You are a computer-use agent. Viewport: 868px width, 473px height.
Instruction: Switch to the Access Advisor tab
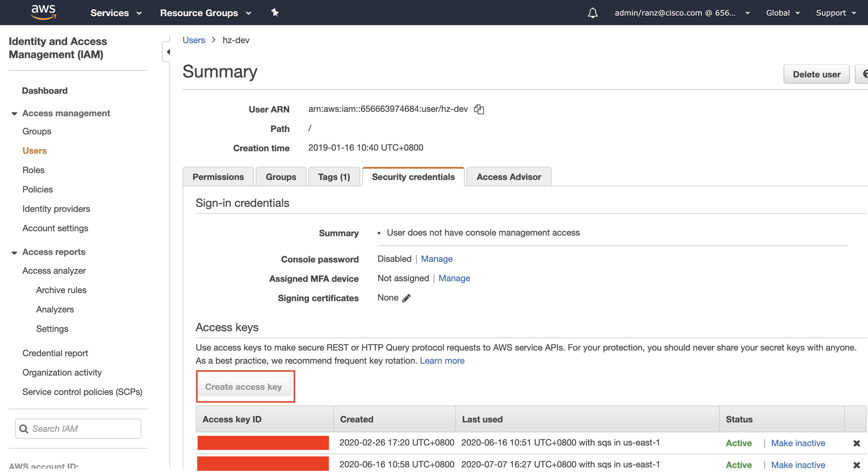tap(509, 177)
